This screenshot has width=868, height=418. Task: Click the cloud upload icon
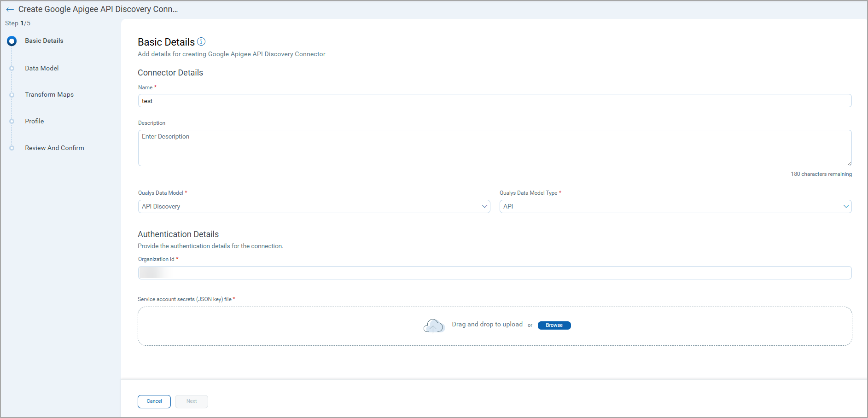(x=433, y=326)
